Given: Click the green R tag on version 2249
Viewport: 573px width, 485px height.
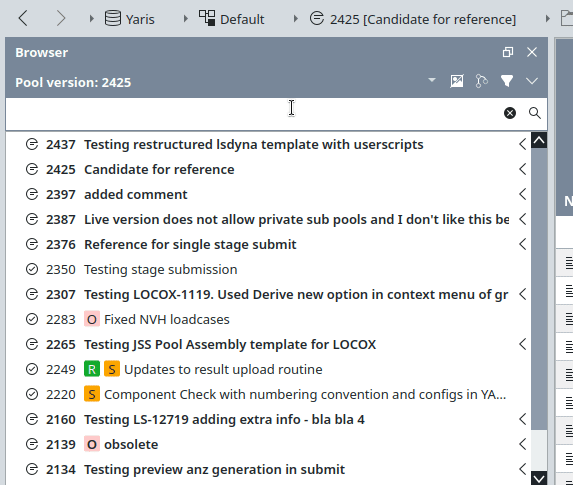Looking at the screenshot, I should [x=92, y=369].
